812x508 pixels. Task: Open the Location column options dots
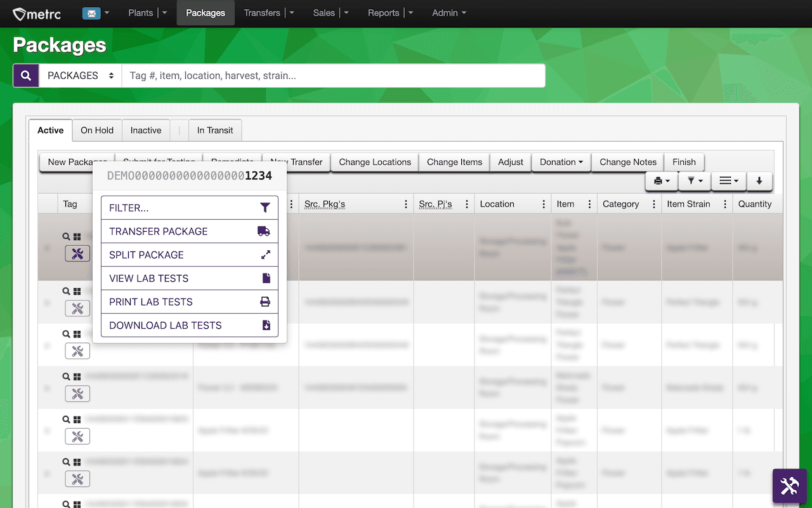click(544, 204)
